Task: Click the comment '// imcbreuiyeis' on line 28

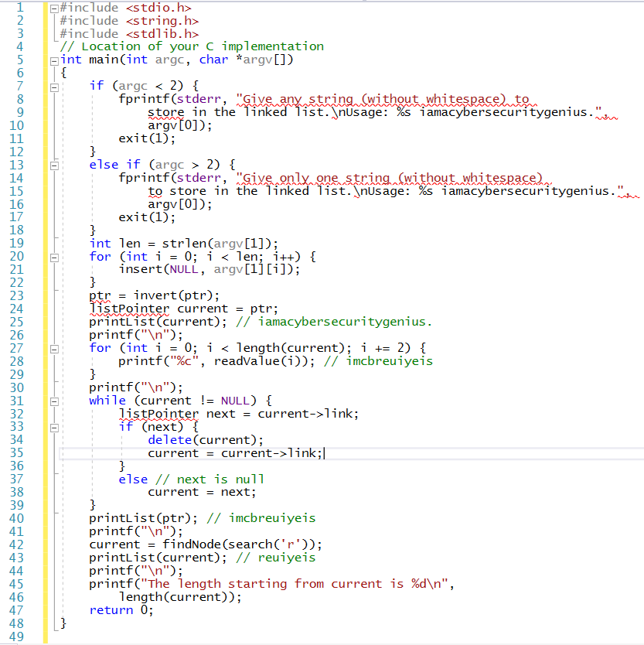Action: coord(378,361)
